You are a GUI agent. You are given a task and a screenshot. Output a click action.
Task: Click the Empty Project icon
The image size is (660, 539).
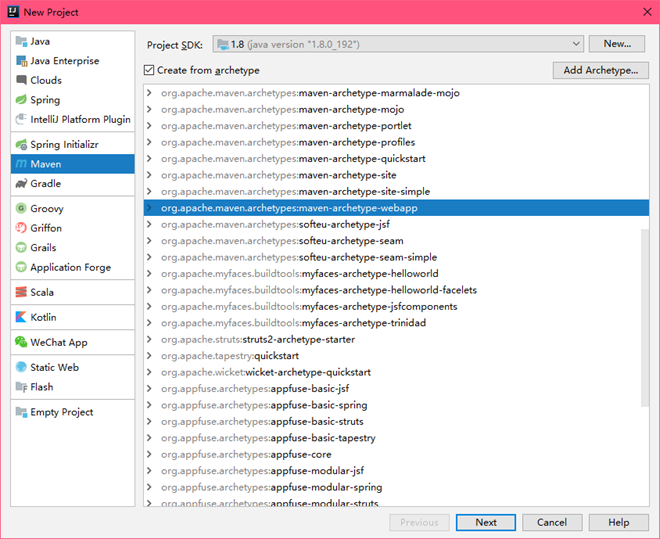tap(21, 412)
